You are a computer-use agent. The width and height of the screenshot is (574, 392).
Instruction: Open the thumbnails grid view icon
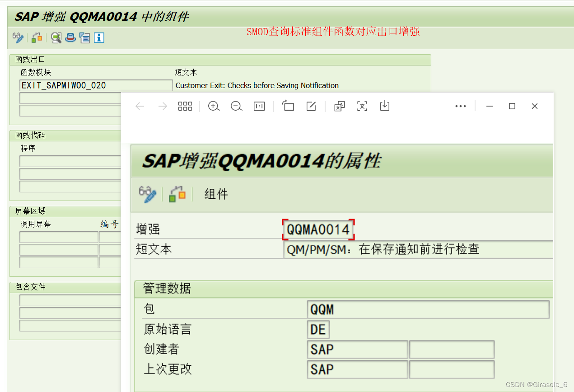point(185,106)
